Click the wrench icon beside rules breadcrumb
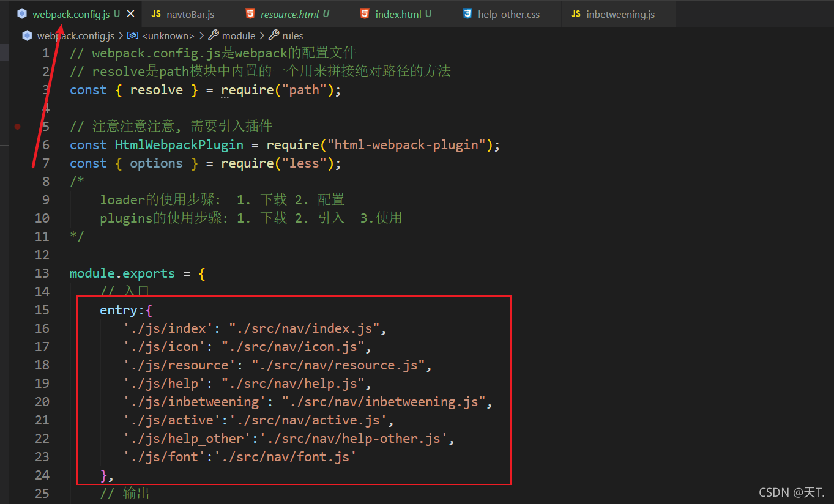834x504 pixels. (274, 35)
